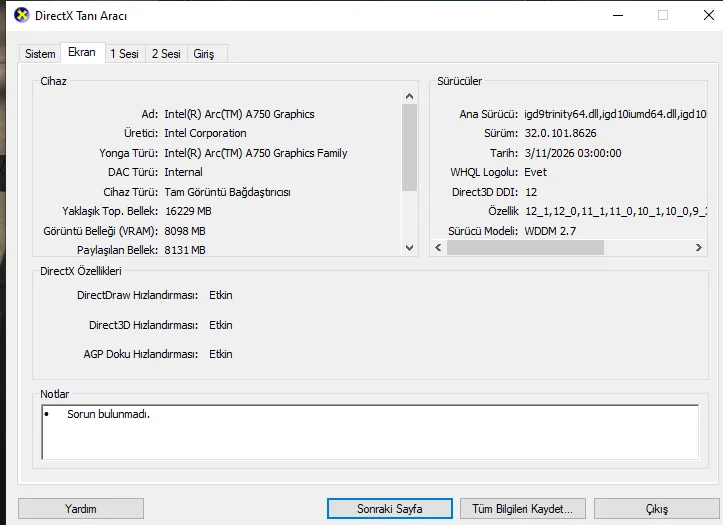Click Cihaz panel scroll up arrow
This screenshot has height=525, width=723.
coord(409,96)
